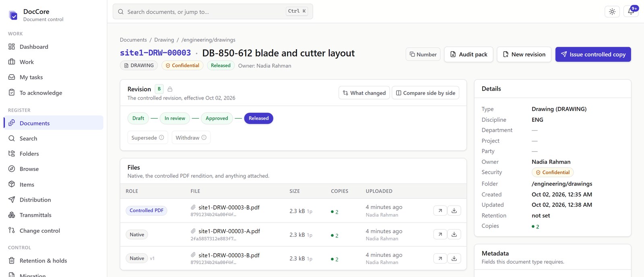Viewport: 644px width, 277px height.
Task: Open Native v1 file in new tab
Action: pos(440,258)
